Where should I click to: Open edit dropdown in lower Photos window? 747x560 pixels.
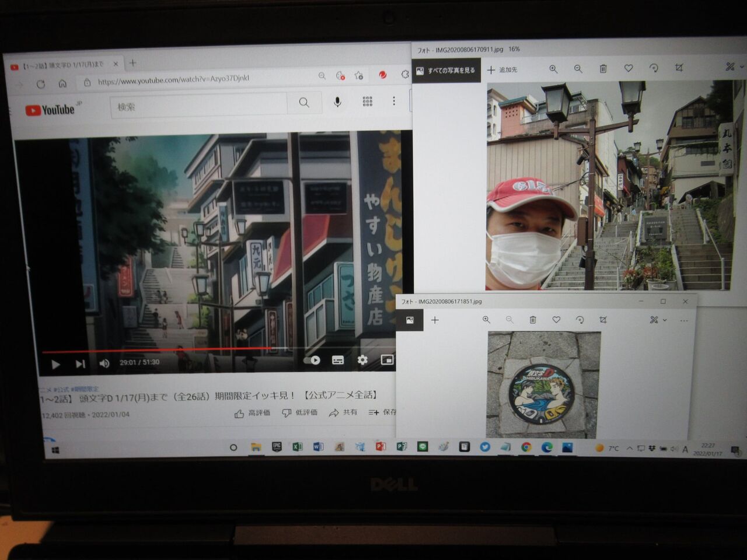[658, 320]
